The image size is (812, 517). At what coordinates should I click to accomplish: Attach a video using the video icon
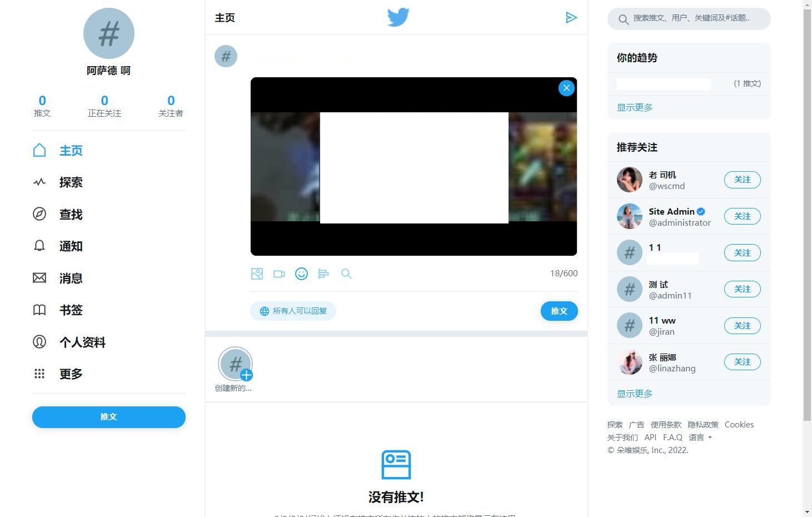click(279, 274)
